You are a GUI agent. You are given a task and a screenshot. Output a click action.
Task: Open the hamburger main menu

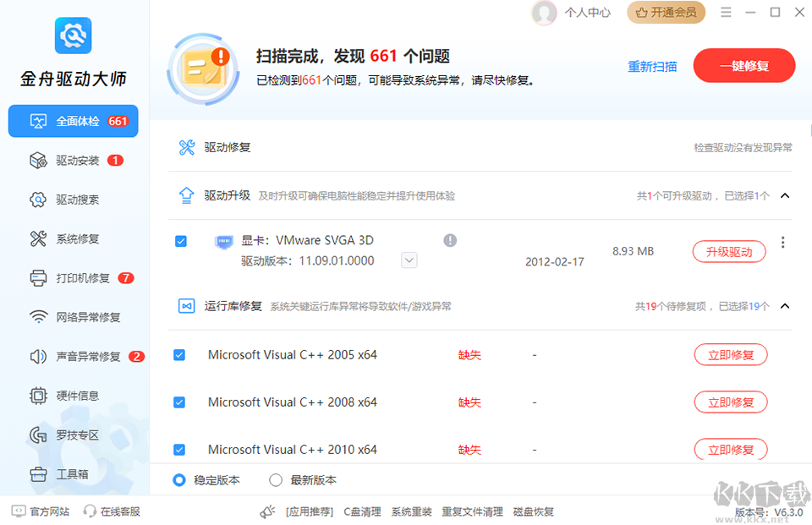coord(726,13)
